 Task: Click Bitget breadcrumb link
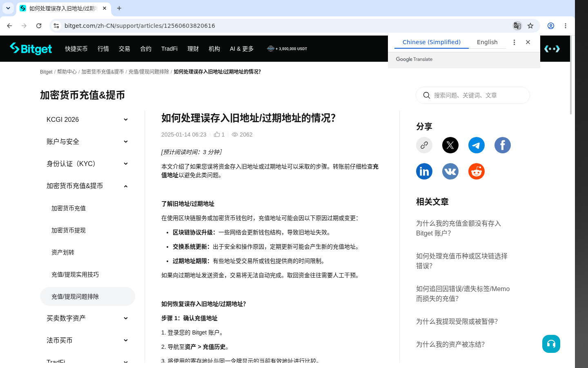tap(46, 72)
